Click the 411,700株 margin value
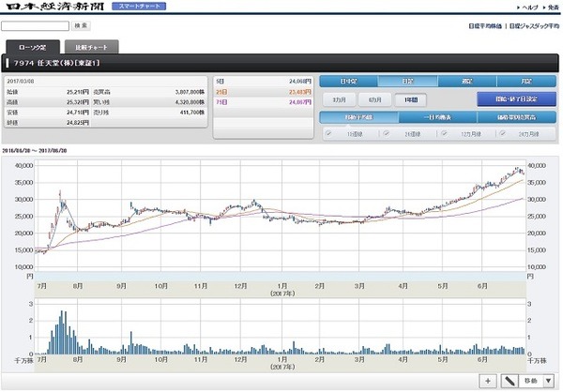Image resolution: width=563 pixels, height=392 pixels. click(192, 113)
